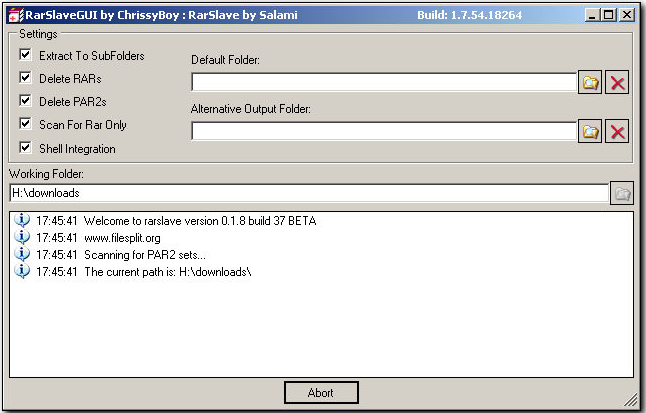Toggle the Delete RARs checkbox
The height and width of the screenshot is (413, 646).
coord(26,77)
